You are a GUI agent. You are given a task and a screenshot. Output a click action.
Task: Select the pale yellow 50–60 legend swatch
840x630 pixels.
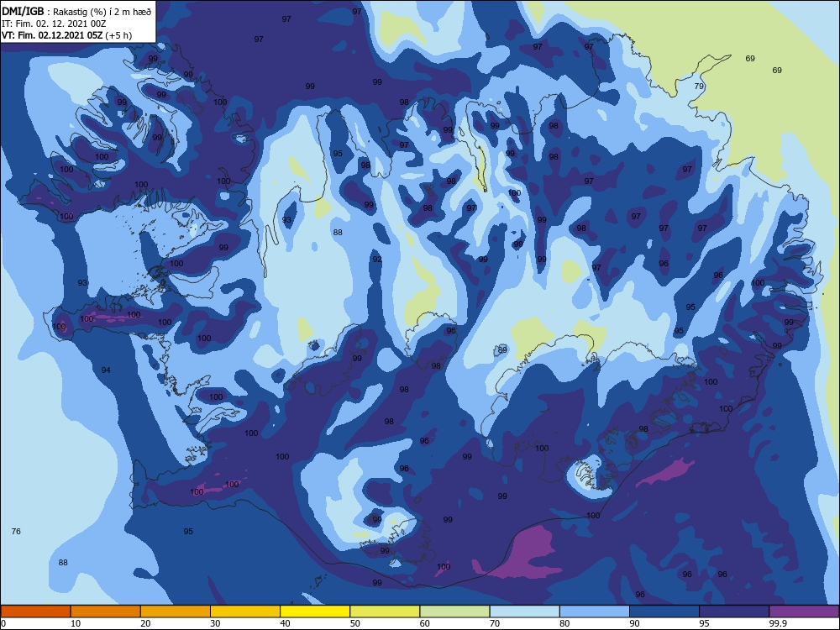click(x=385, y=612)
